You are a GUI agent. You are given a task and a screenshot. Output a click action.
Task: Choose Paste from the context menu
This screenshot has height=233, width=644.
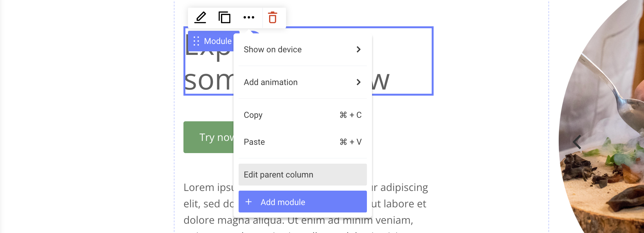302,142
